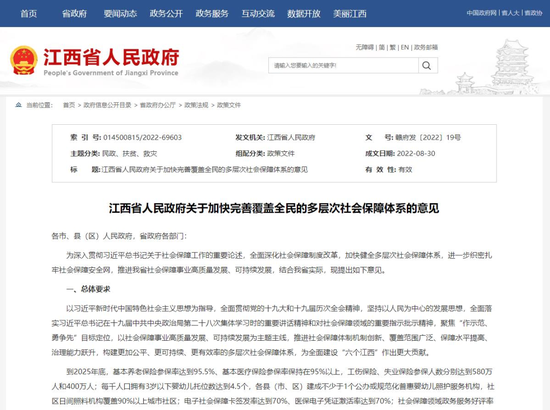Screen dimensions: 550x410
Task: Open the 数据开放 navigation menu
Action: coord(304,14)
